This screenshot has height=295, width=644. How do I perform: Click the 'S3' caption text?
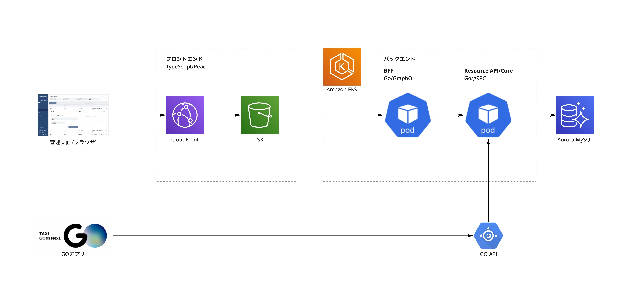click(260, 139)
